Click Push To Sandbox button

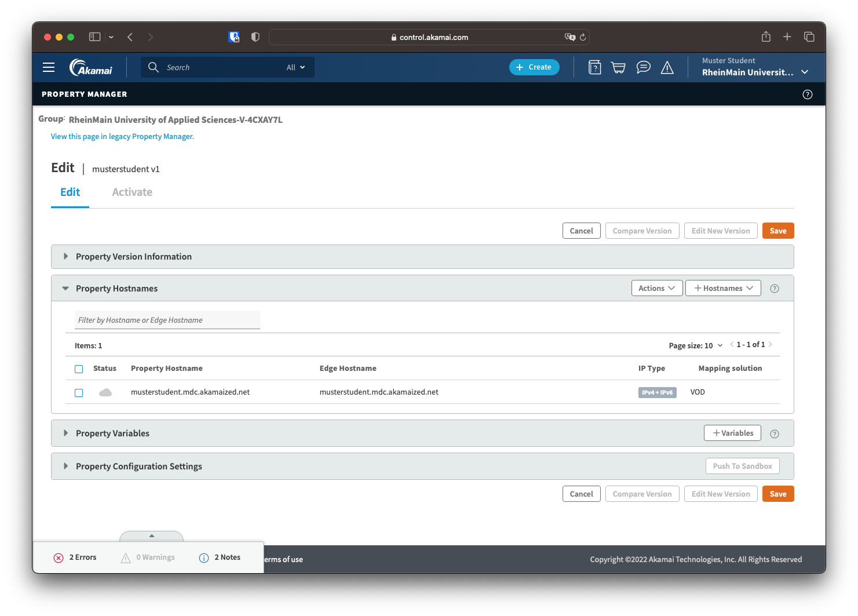click(742, 466)
